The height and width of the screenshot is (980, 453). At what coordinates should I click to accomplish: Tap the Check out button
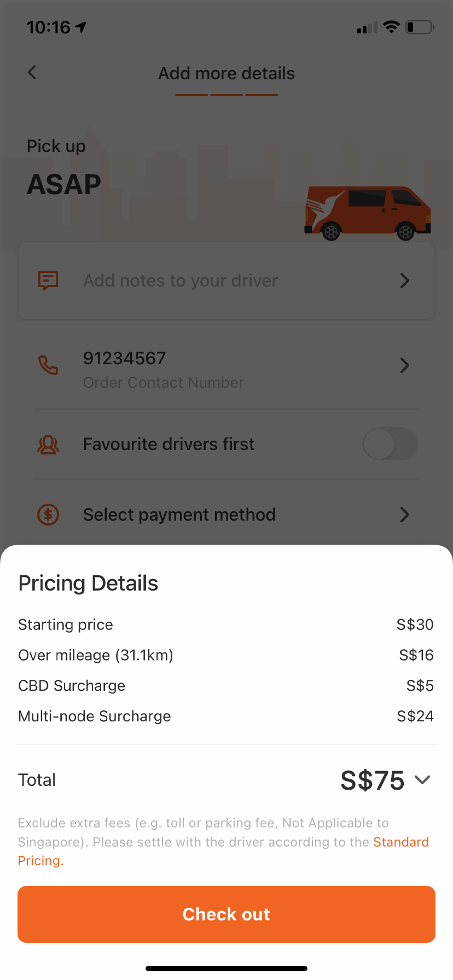point(226,914)
